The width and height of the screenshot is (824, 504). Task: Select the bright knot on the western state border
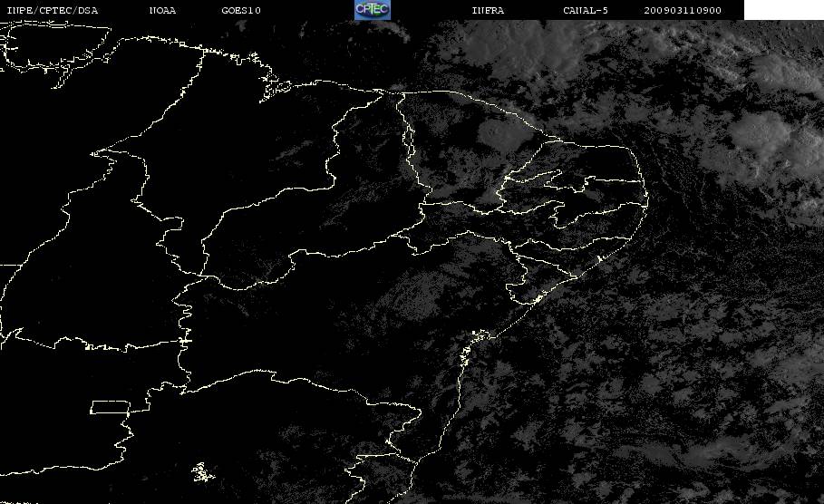(x=184, y=341)
